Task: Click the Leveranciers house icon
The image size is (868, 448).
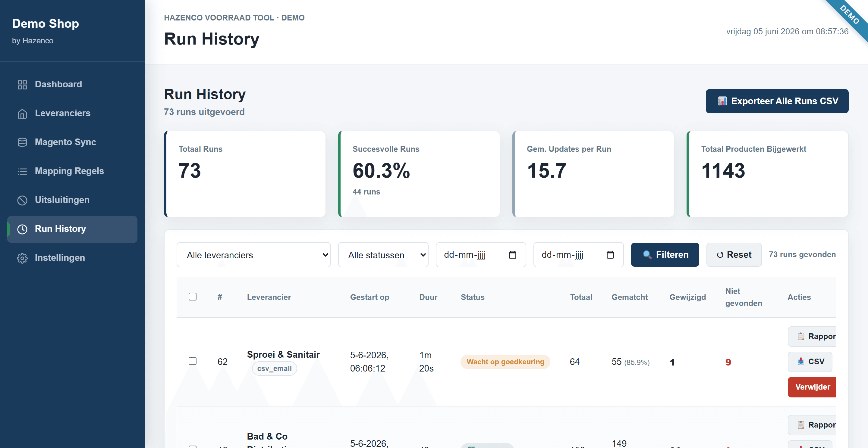Action: point(22,114)
